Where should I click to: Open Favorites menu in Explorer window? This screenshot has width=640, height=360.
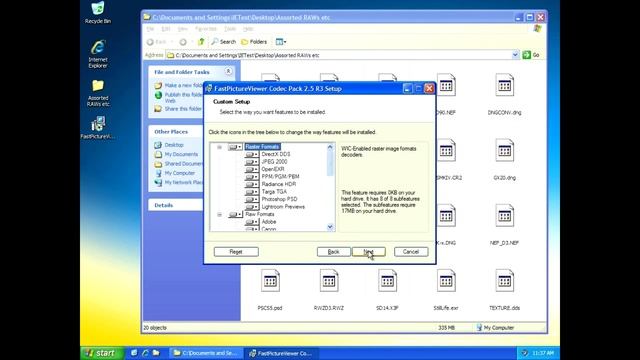[206, 29]
